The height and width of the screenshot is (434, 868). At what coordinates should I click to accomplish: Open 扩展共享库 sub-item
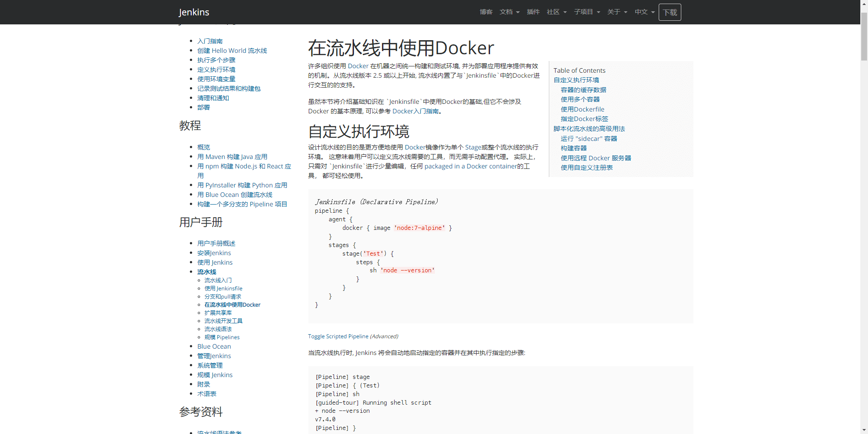[x=218, y=313]
